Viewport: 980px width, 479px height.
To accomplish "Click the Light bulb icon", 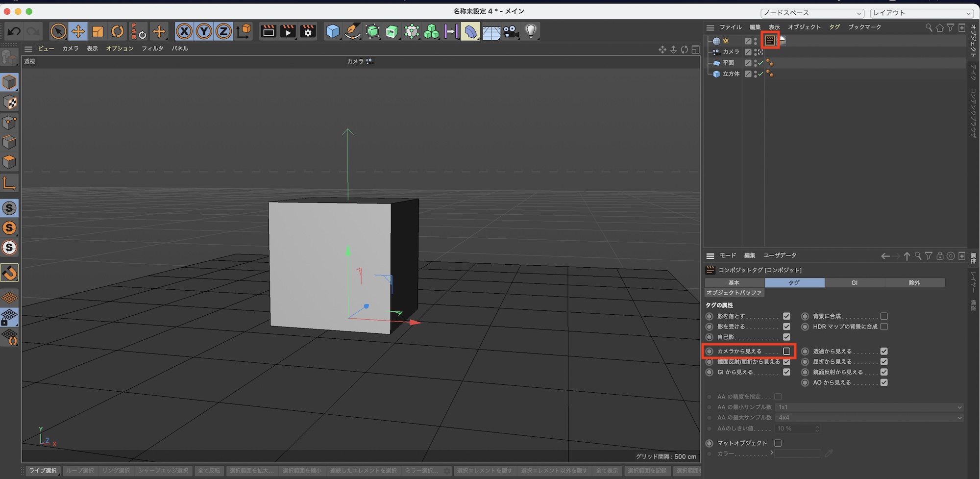I will [x=531, y=32].
